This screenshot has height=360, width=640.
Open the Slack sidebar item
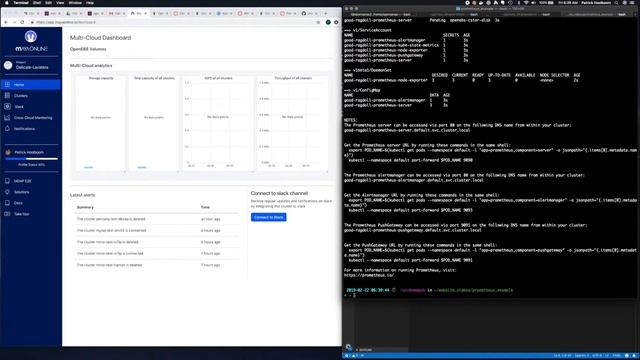[30, 107]
